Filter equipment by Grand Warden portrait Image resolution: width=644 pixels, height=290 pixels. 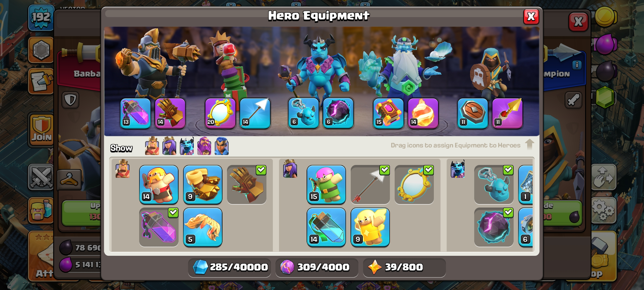click(x=204, y=146)
